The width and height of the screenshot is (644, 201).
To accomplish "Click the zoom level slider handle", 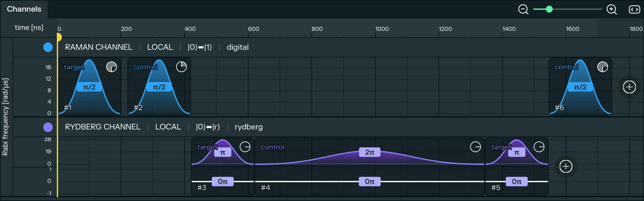I will coord(549,9).
